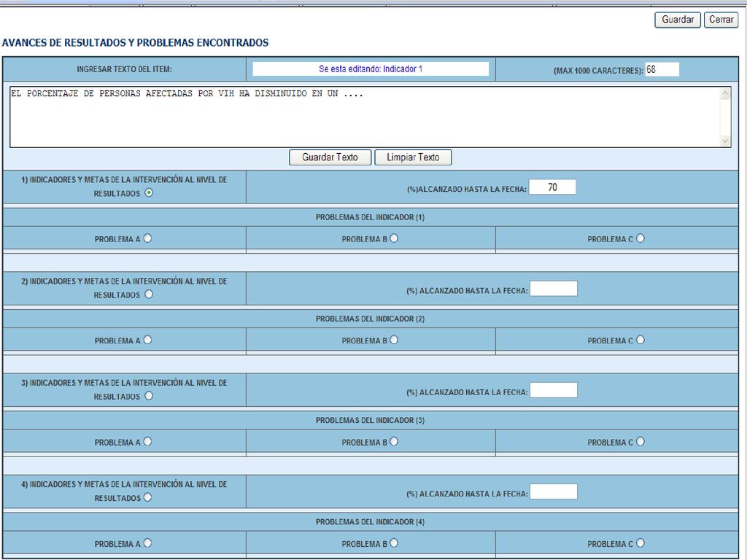Select Problema C of indicador 4
747x560 pixels.
640,542
